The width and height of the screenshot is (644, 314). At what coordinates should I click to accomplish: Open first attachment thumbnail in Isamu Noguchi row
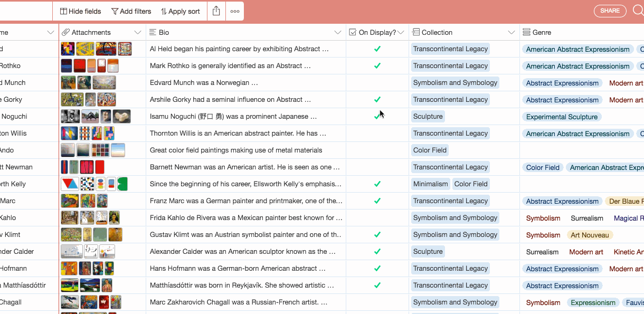70,117
